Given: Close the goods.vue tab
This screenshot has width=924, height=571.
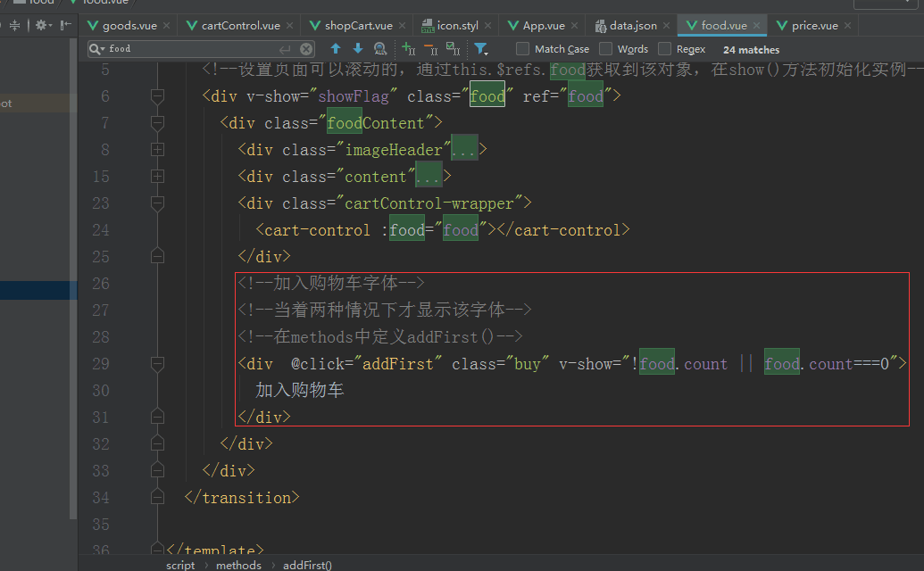Looking at the screenshot, I should coord(167,25).
